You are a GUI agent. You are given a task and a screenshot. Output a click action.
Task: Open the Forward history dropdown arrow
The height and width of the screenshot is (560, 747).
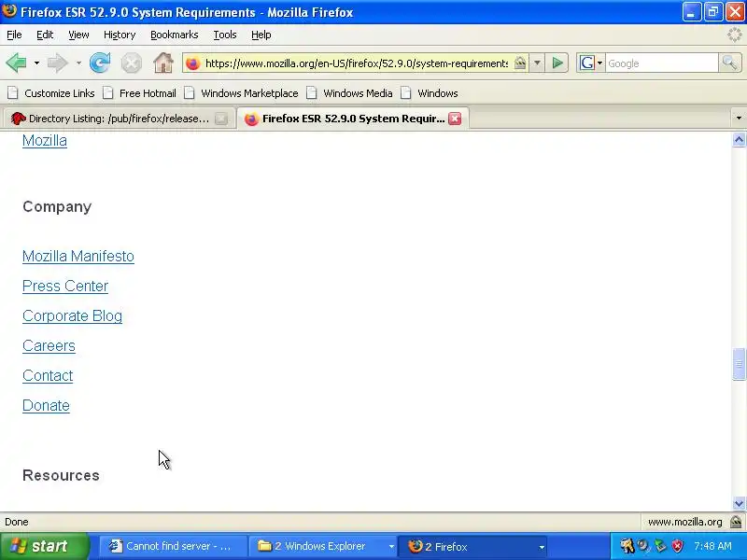point(78,63)
